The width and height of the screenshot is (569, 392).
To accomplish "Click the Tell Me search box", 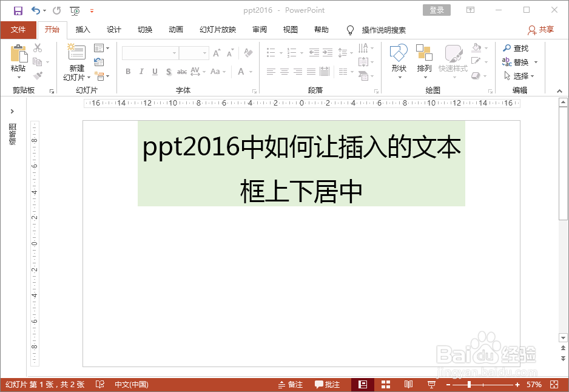I will tap(376, 30).
